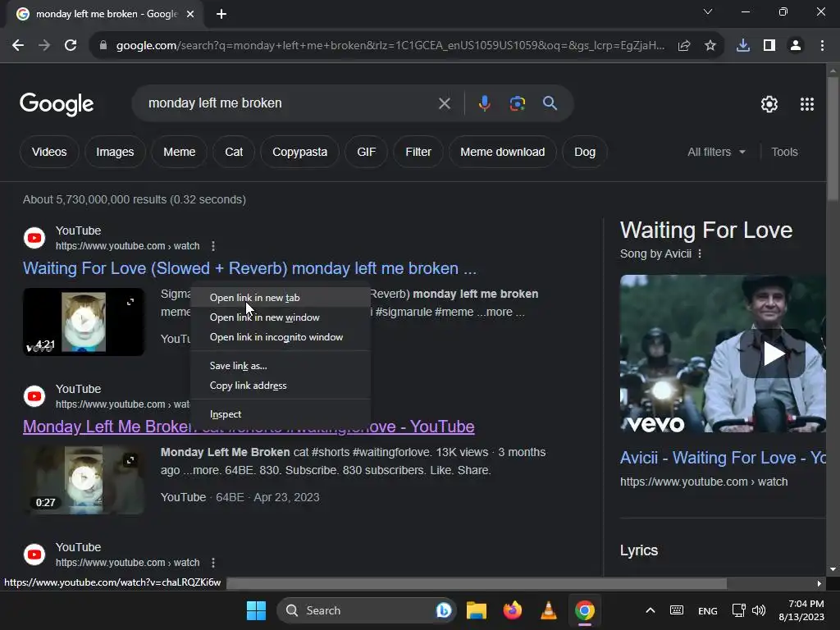
Task: Clear the search box text
Action: click(x=444, y=103)
